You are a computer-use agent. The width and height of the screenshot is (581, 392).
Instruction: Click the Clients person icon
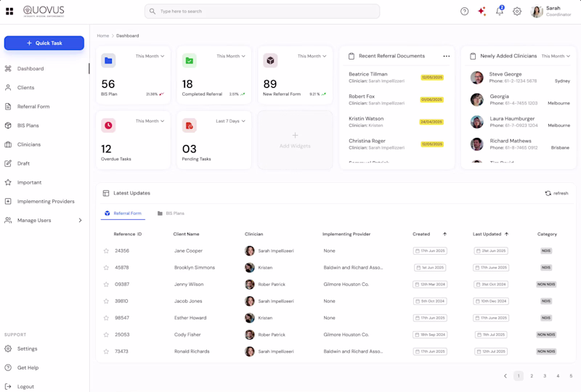click(x=8, y=87)
